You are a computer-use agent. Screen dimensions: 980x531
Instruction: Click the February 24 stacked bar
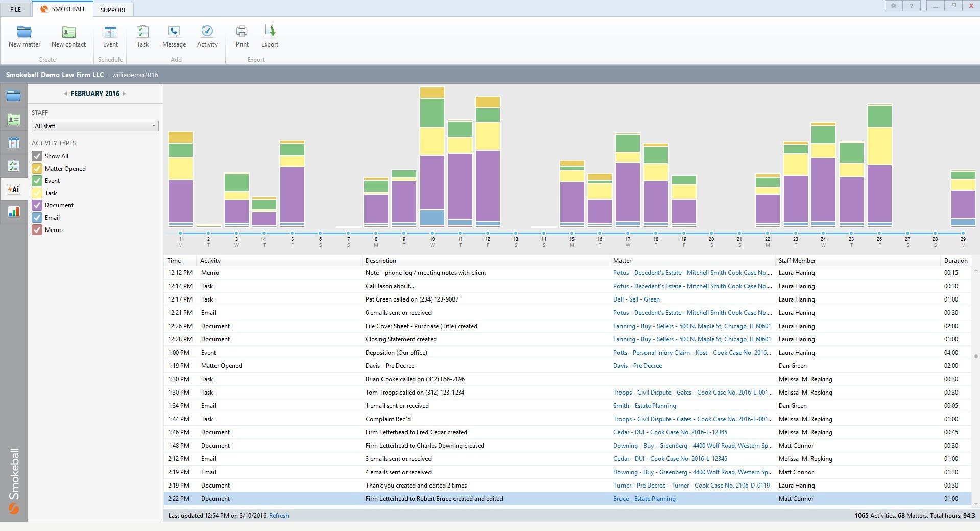click(823, 174)
